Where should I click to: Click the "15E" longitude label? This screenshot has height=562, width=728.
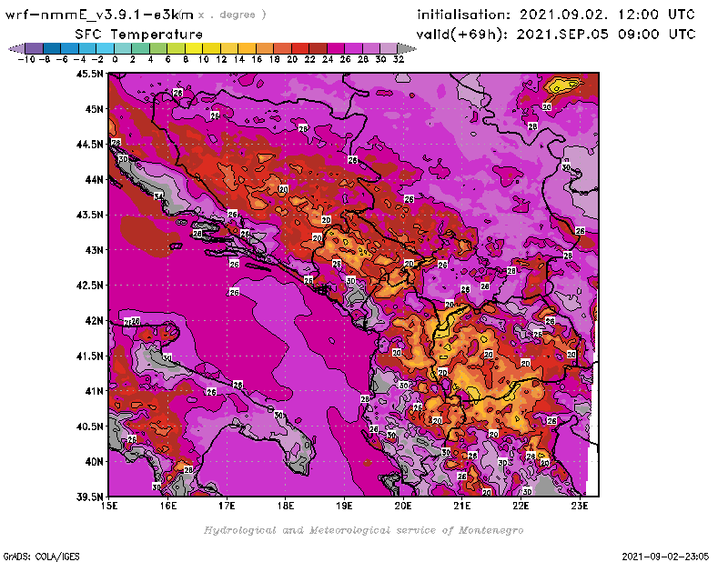tap(109, 506)
